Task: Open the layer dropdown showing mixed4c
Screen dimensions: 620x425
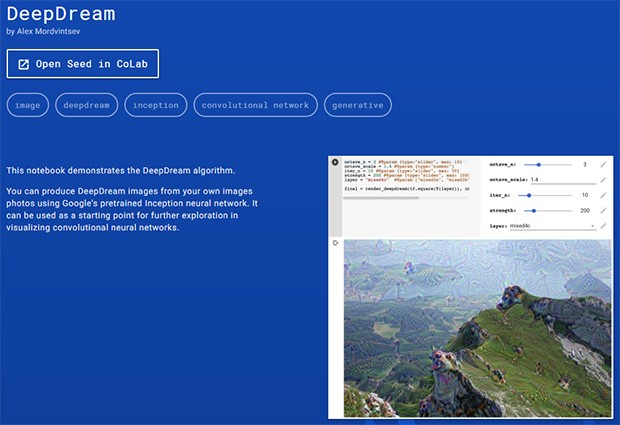Action: pos(553,226)
